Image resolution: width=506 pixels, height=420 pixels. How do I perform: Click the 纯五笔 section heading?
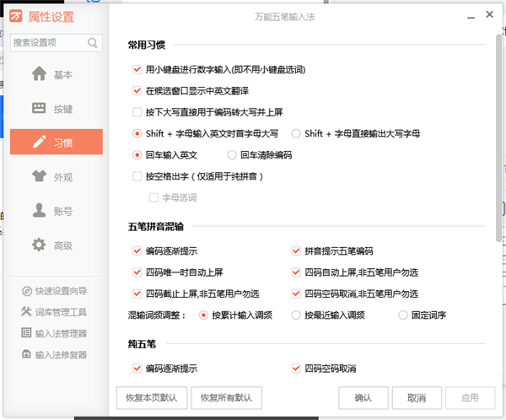point(142,344)
